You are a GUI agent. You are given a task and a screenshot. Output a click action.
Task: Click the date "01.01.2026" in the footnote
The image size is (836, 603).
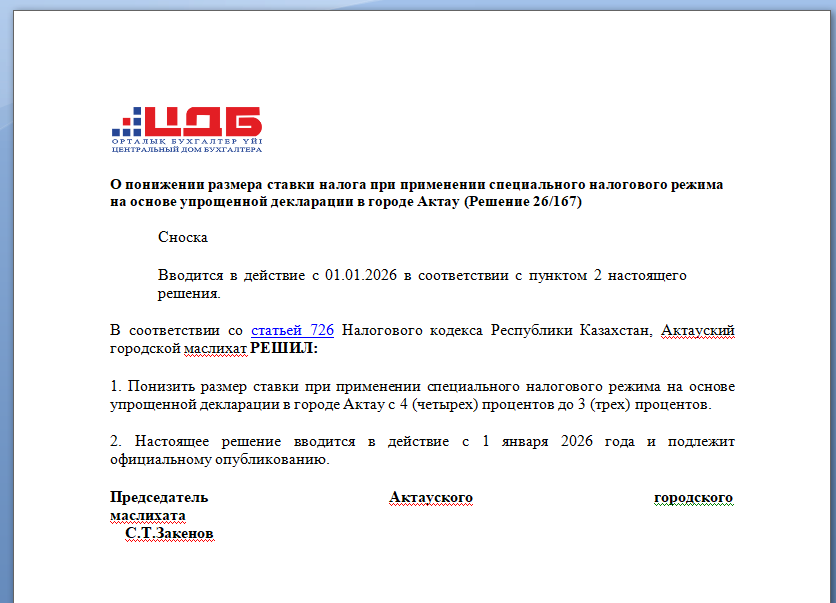[x=361, y=275]
